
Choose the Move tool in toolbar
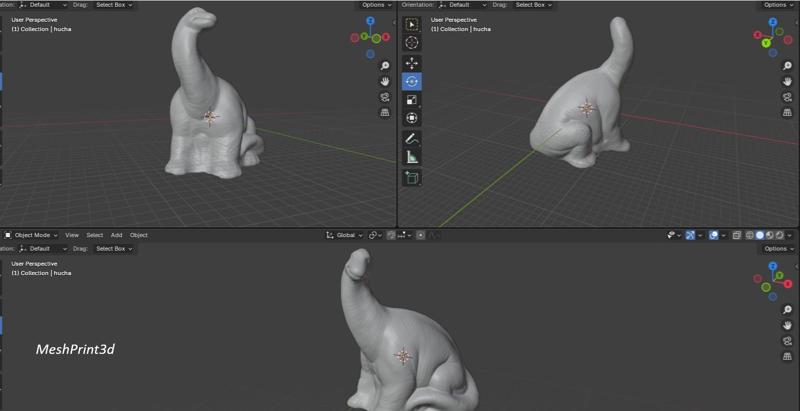pyautogui.click(x=412, y=63)
